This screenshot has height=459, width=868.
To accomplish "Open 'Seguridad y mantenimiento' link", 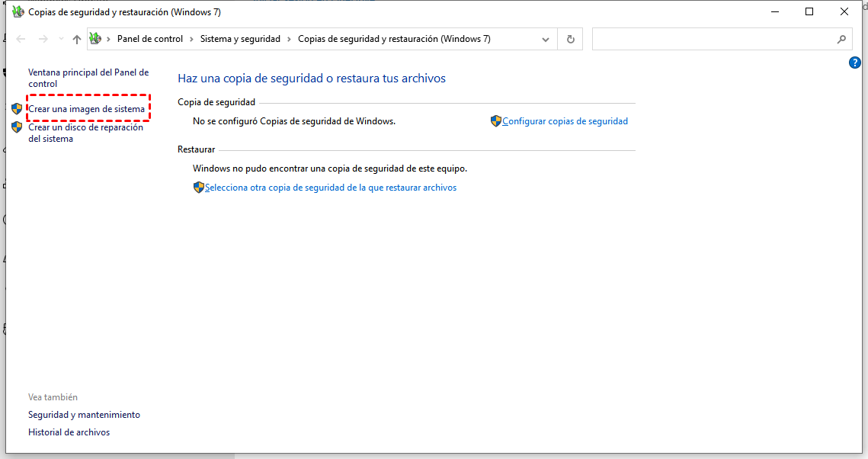I will [84, 415].
